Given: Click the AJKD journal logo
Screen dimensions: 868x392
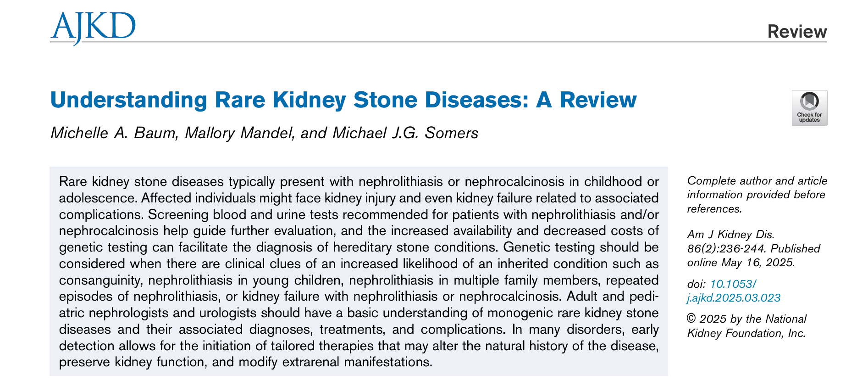Looking at the screenshot, I should click(x=93, y=28).
